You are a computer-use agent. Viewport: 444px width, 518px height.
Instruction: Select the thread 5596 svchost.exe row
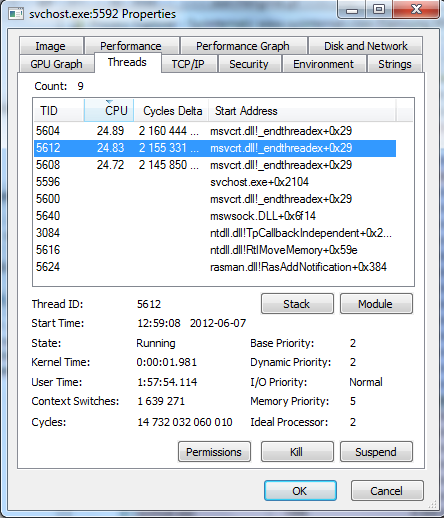tap(215, 182)
